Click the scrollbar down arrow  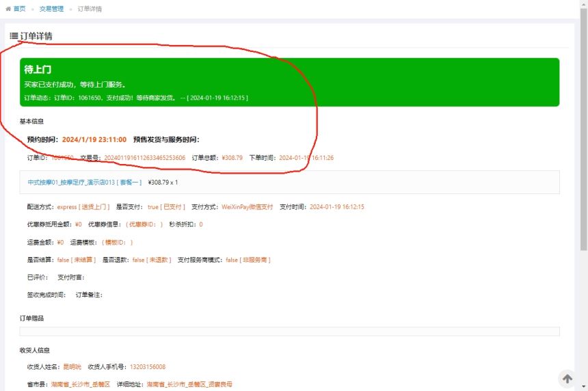click(583, 386)
